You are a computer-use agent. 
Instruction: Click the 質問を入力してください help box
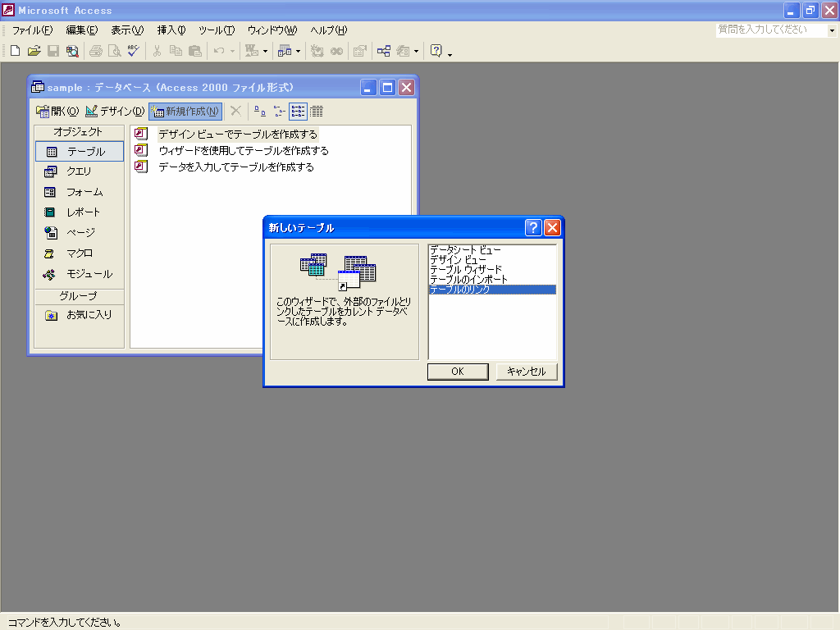(771, 30)
